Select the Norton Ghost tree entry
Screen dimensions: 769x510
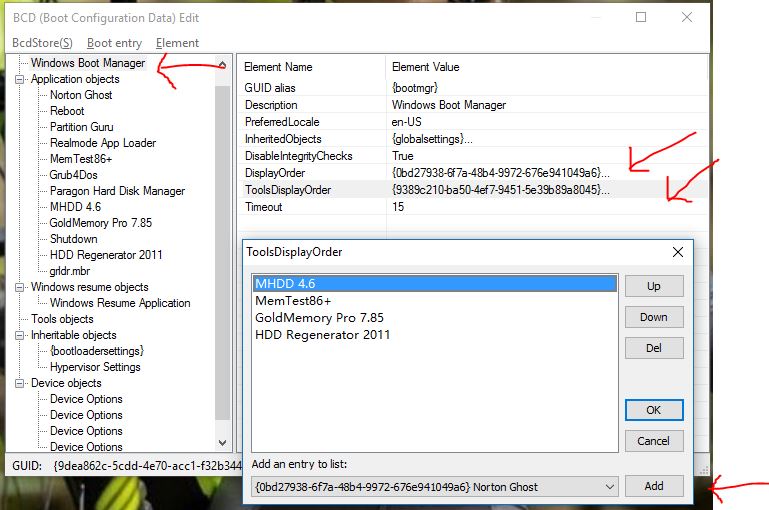coord(81,95)
